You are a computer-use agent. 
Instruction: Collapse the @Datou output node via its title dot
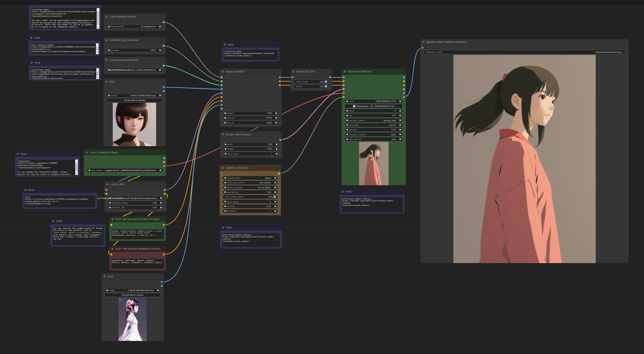point(423,42)
